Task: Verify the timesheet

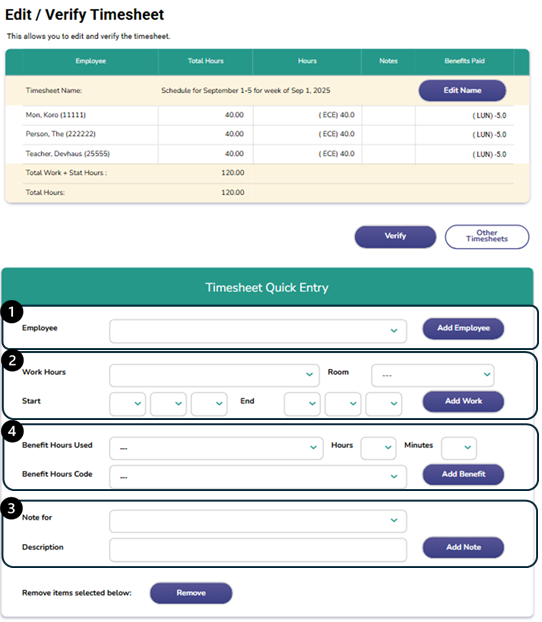Action: point(395,236)
